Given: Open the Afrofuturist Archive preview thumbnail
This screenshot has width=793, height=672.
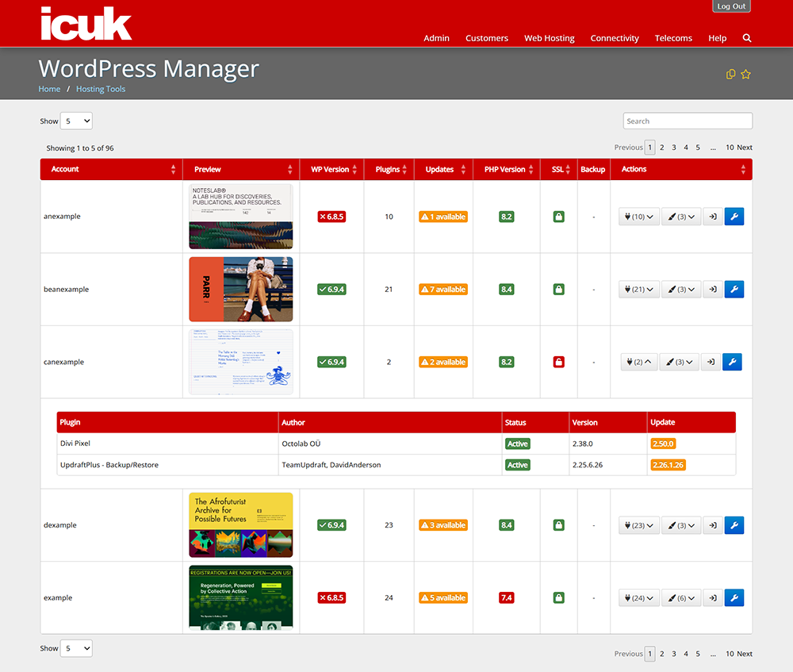Looking at the screenshot, I should [241, 525].
